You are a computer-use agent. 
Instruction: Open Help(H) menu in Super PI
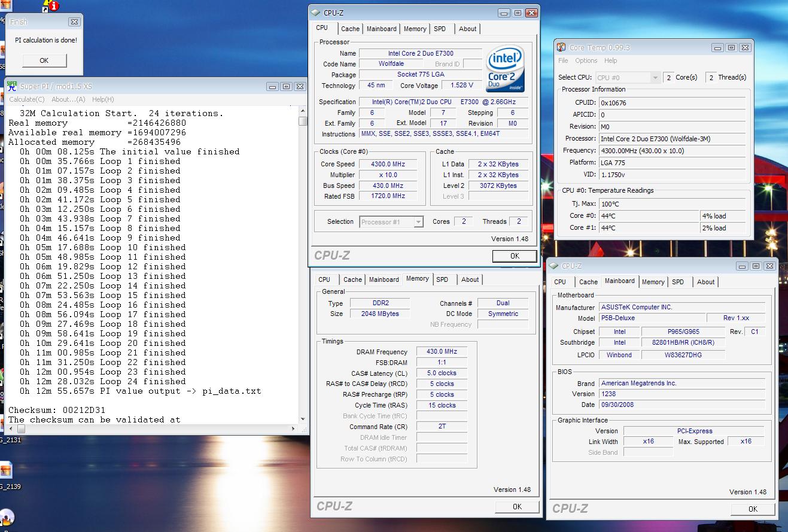[103, 99]
